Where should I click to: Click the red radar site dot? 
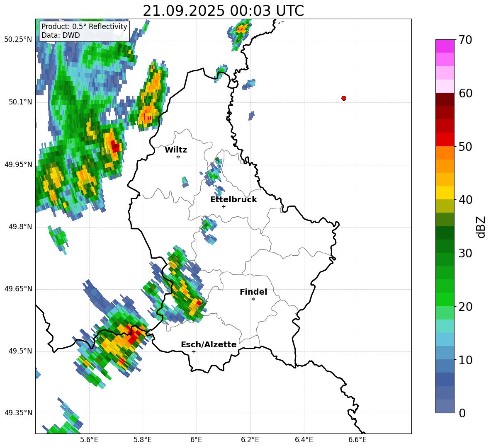(x=344, y=98)
